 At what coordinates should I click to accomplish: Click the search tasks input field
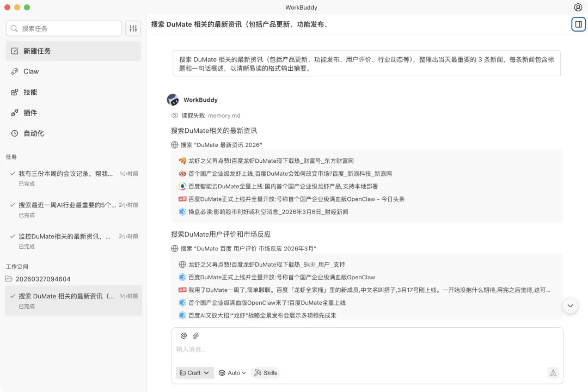(64, 28)
